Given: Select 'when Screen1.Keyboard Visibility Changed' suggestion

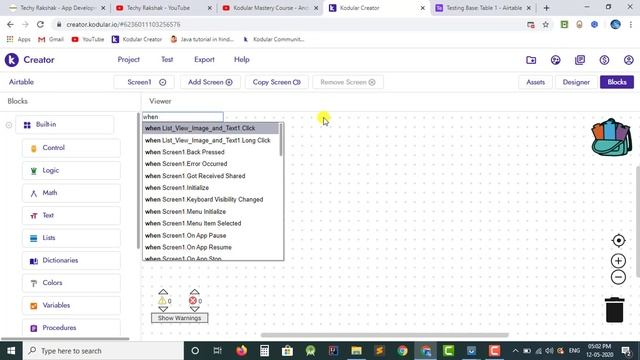Looking at the screenshot, I should pyautogui.click(x=211, y=200).
